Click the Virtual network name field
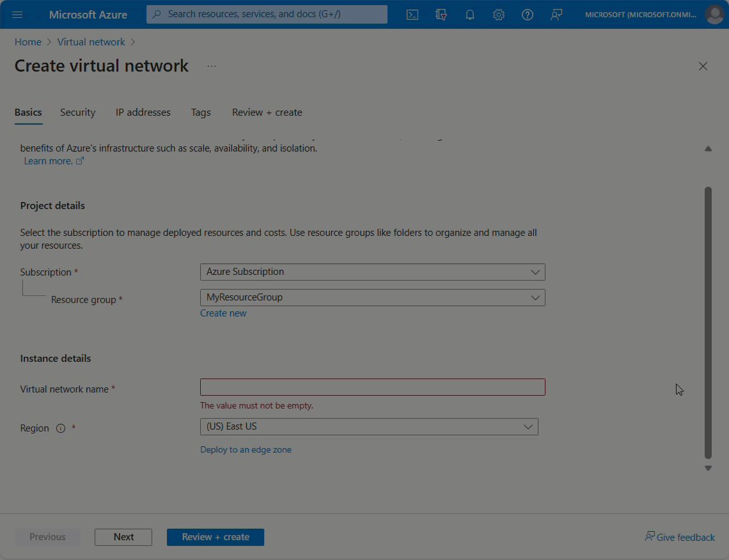 (x=372, y=387)
